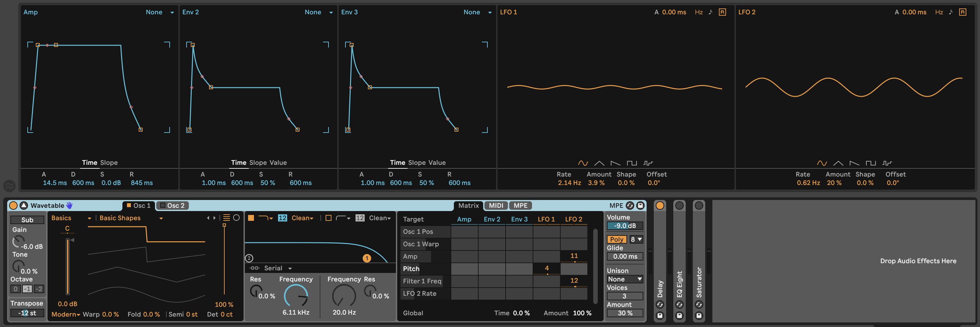Switch to Osc 2 tab
Screen dimensions: 980x327
(x=172, y=206)
